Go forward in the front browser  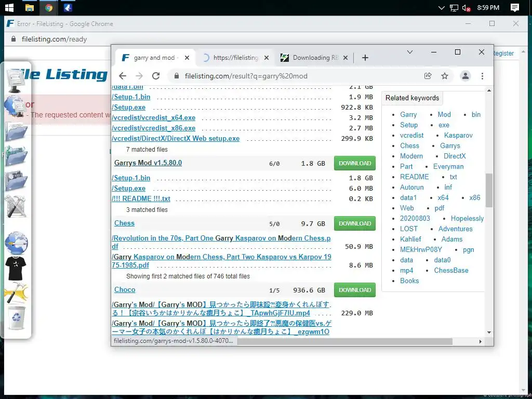[x=139, y=76]
